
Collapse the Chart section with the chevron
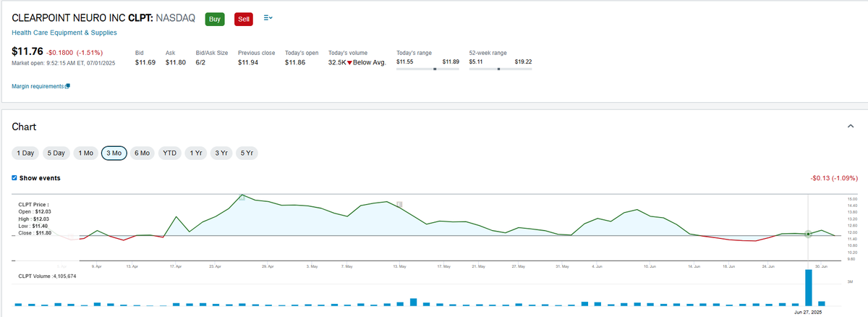pyautogui.click(x=850, y=127)
